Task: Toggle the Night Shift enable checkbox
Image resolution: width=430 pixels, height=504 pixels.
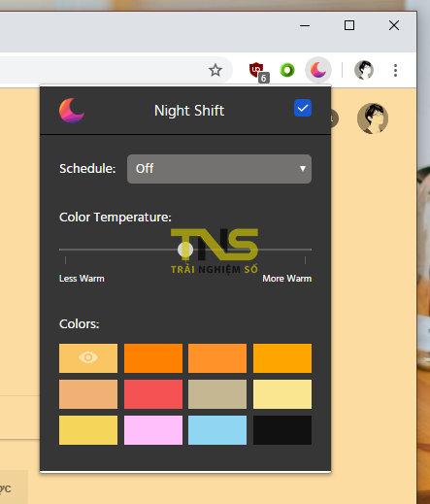Action: coord(303,108)
